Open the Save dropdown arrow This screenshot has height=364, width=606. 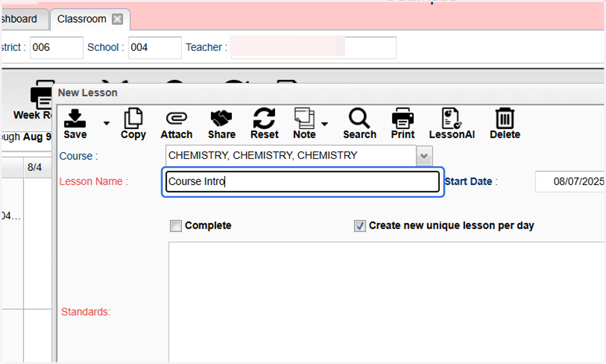click(106, 123)
